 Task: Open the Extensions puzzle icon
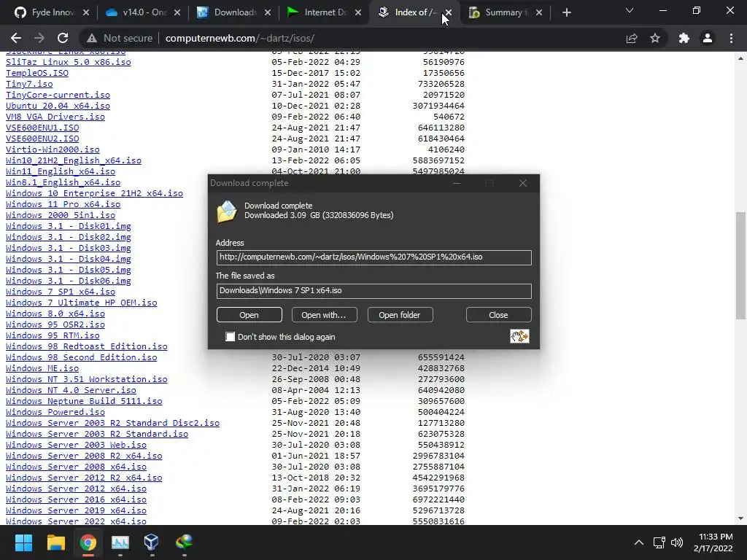coord(684,38)
